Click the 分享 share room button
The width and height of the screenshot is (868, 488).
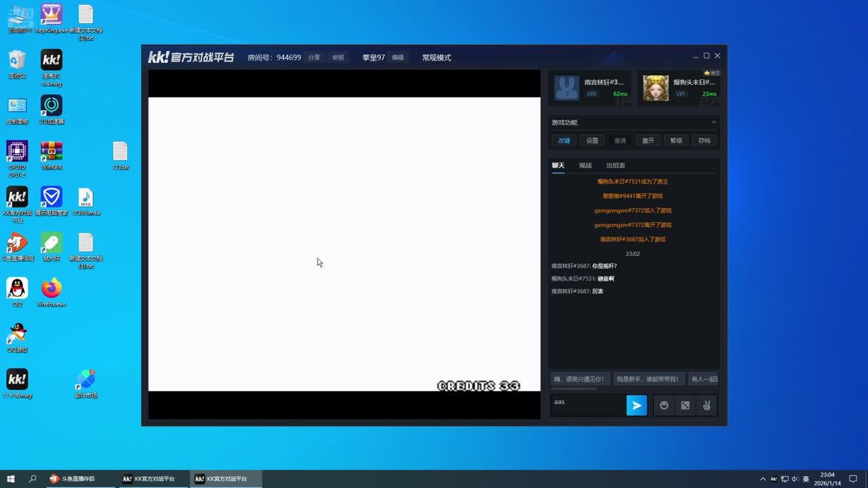pyautogui.click(x=314, y=58)
